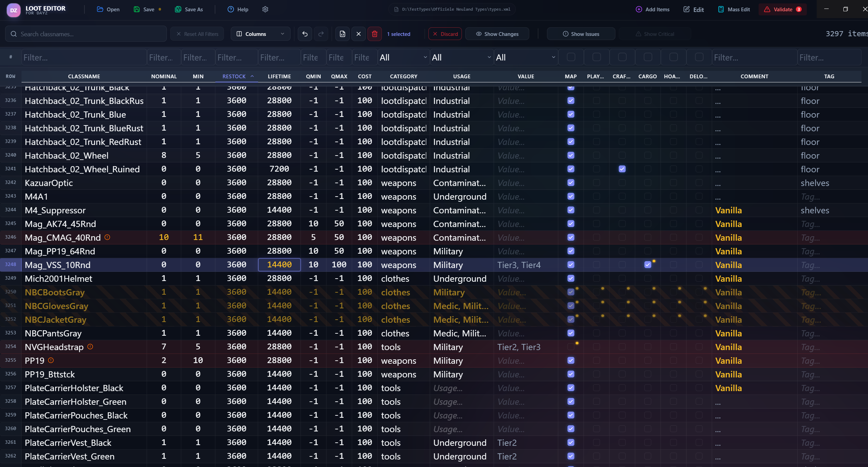
Task: Open the Help menu
Action: tap(238, 9)
